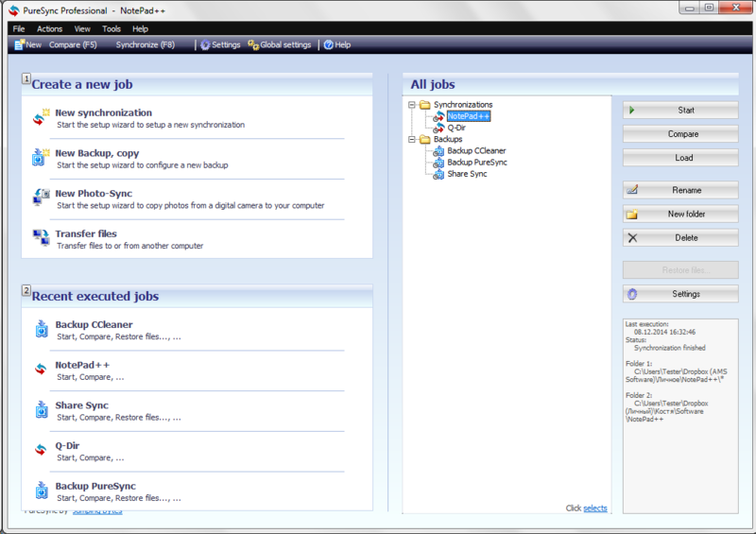The width and height of the screenshot is (756, 534).
Task: Click Backup CCleaner title in recent jobs
Action: (94, 324)
